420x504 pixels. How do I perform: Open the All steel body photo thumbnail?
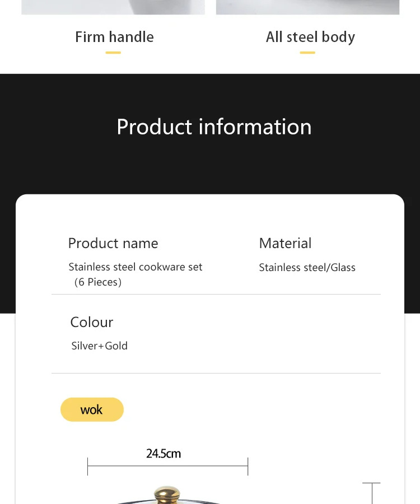[x=307, y=7]
